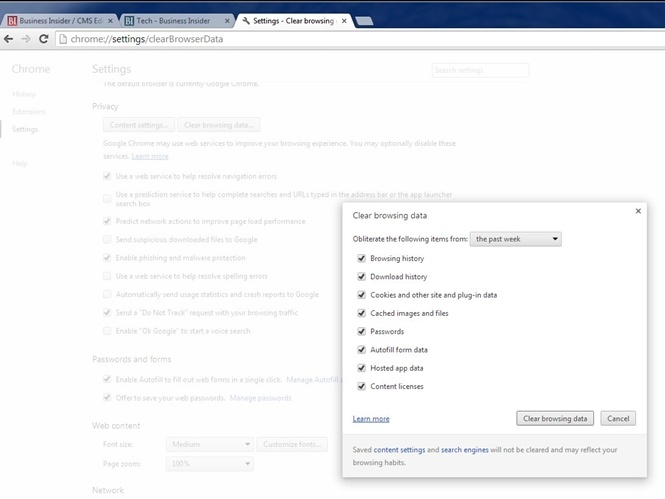Reload the current page
This screenshot has width=665, height=499.
pos(43,39)
